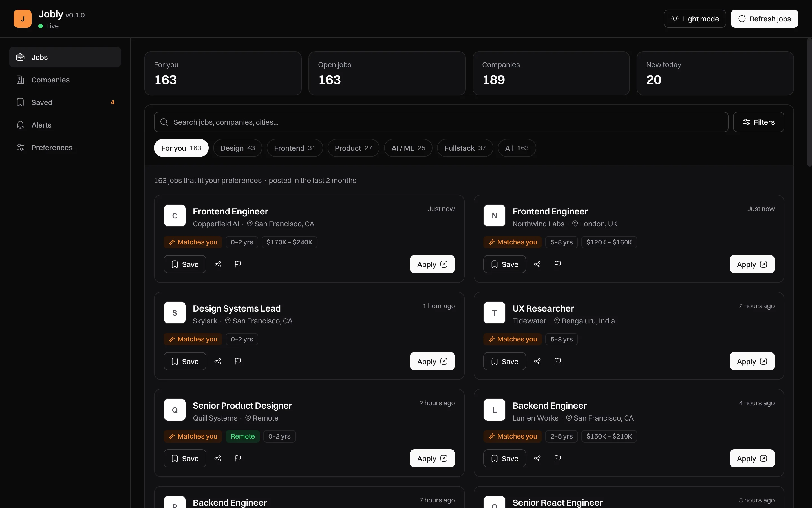
Task: Flag the Lumen Works Backend Engineer job
Action: point(558,459)
